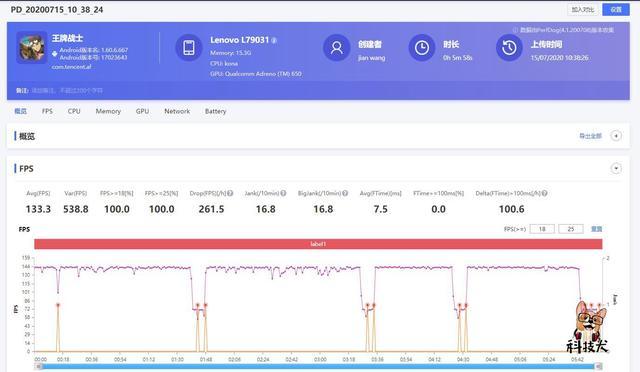This screenshot has height=372, width=640.
Task: Click the upload time history icon
Action: coord(509,48)
